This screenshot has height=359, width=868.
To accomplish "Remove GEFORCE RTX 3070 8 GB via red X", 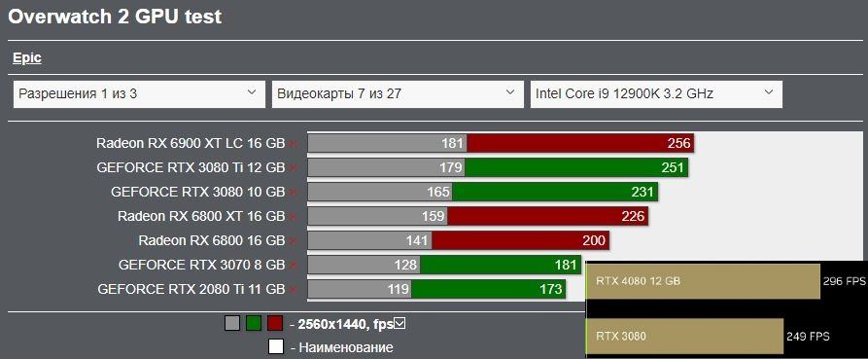I will 294,266.
